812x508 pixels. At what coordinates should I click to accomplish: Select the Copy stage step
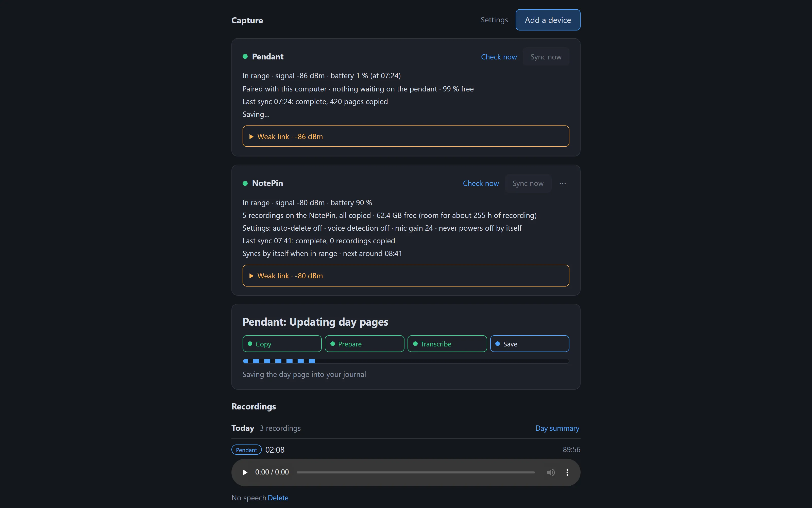(x=282, y=344)
